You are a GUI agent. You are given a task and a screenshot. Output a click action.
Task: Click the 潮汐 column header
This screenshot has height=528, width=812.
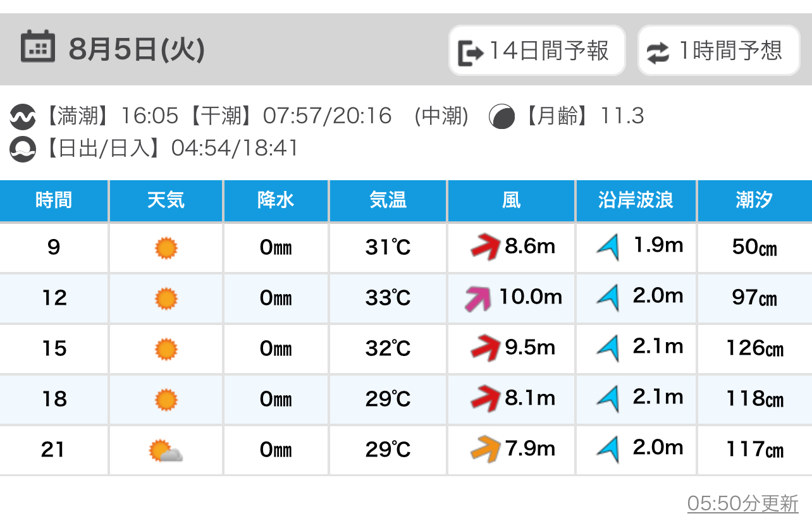tap(754, 200)
